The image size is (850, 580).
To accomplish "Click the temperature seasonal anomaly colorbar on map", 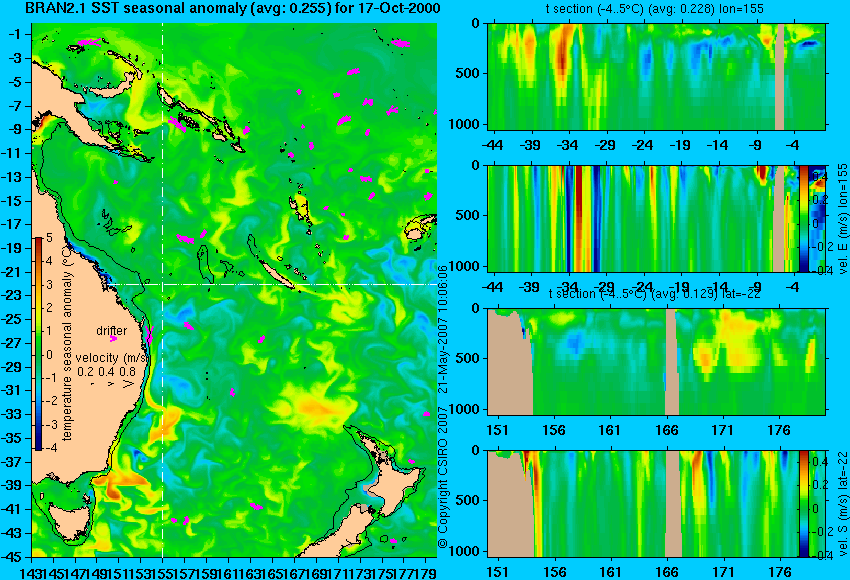I will pyautogui.click(x=38, y=344).
